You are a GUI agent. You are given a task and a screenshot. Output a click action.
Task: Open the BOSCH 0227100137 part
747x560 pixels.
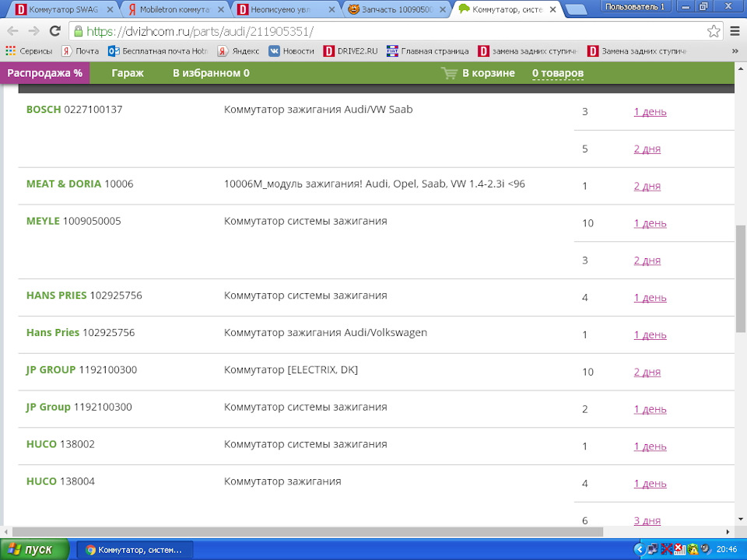(x=75, y=110)
